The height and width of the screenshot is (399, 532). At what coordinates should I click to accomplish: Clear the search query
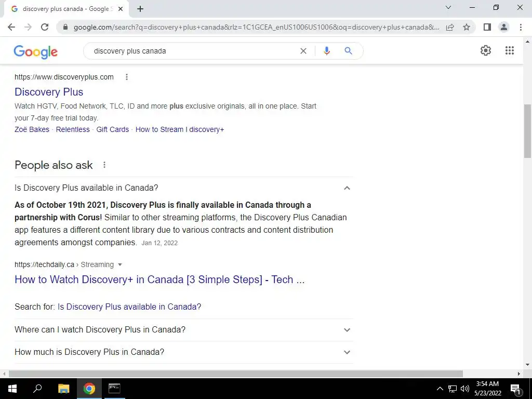303,51
